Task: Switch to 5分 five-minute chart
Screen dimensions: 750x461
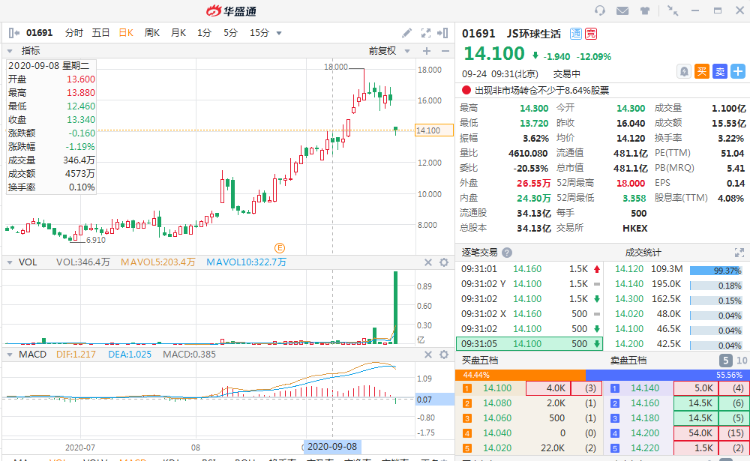Action: click(231, 33)
